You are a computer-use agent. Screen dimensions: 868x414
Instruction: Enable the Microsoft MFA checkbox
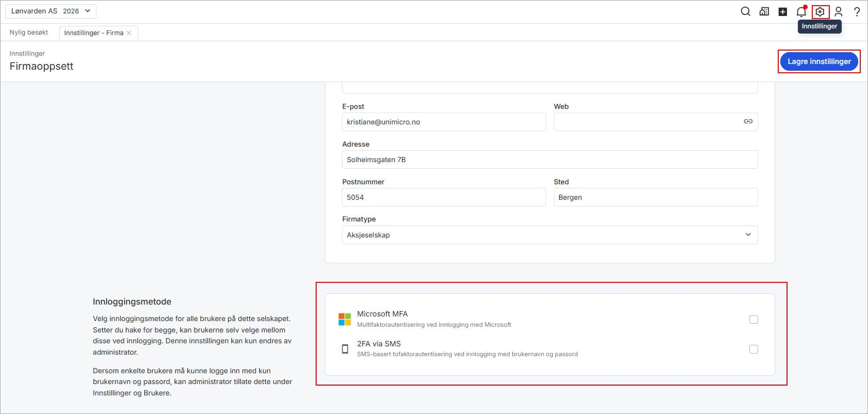(754, 320)
